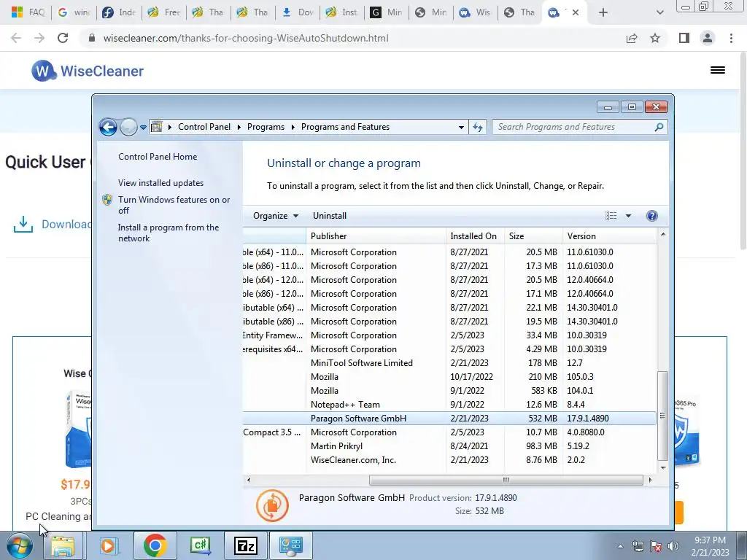Screen dimensions: 747x560
Task: Select Mozilla row with version 104.0.1
Action: pos(449,391)
